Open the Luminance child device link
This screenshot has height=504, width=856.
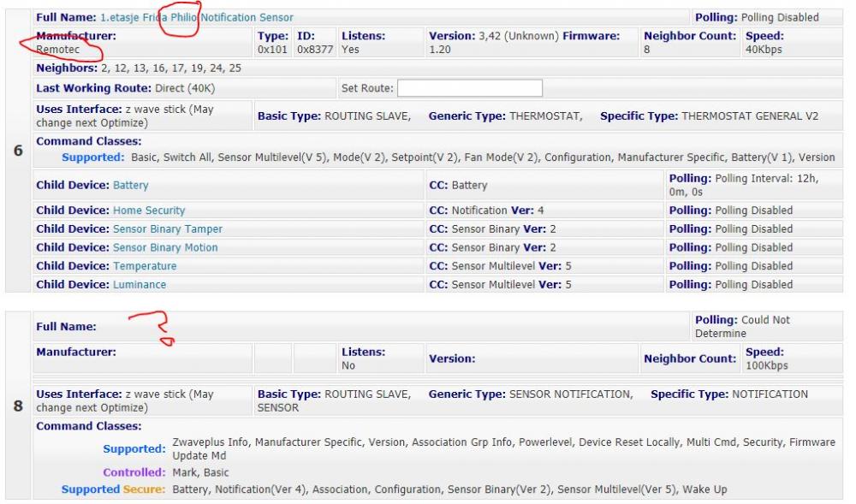pos(140,284)
